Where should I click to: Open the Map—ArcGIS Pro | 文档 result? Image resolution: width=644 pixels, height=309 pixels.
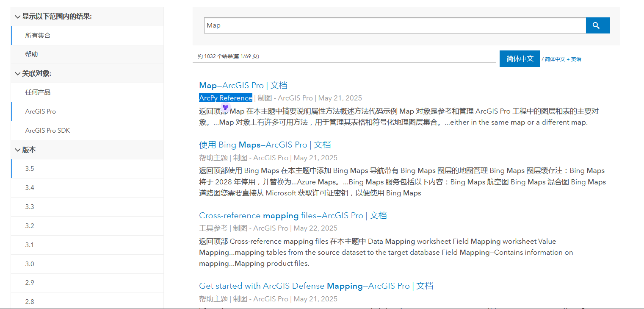click(243, 85)
